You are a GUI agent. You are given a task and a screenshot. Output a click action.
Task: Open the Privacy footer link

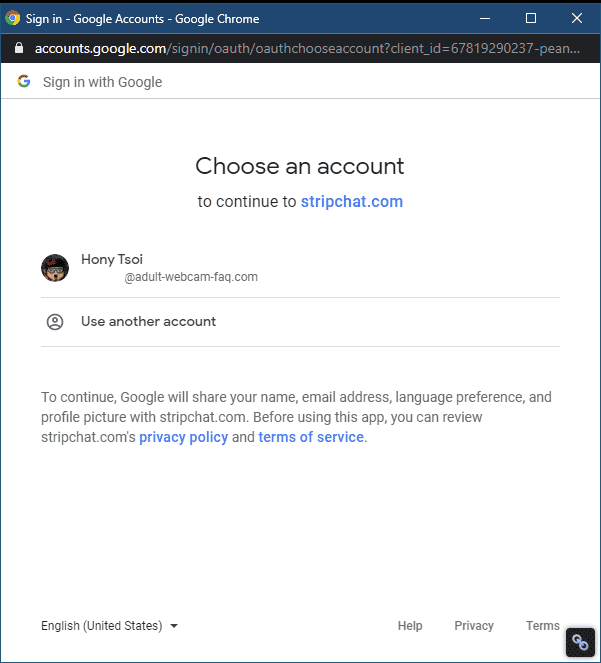click(474, 625)
